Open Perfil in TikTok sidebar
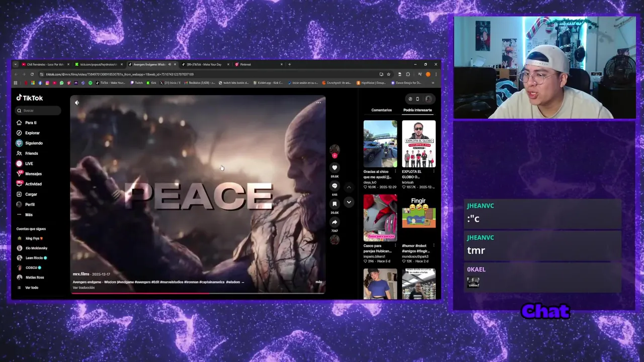 point(26,205)
